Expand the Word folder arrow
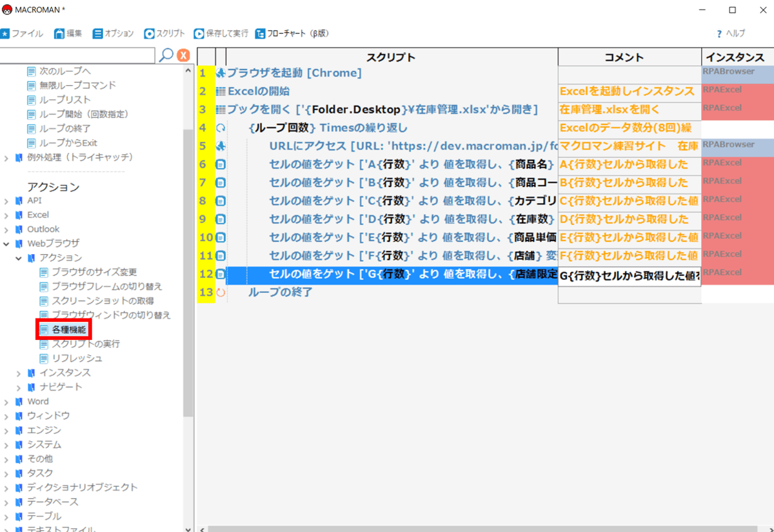 6,401
